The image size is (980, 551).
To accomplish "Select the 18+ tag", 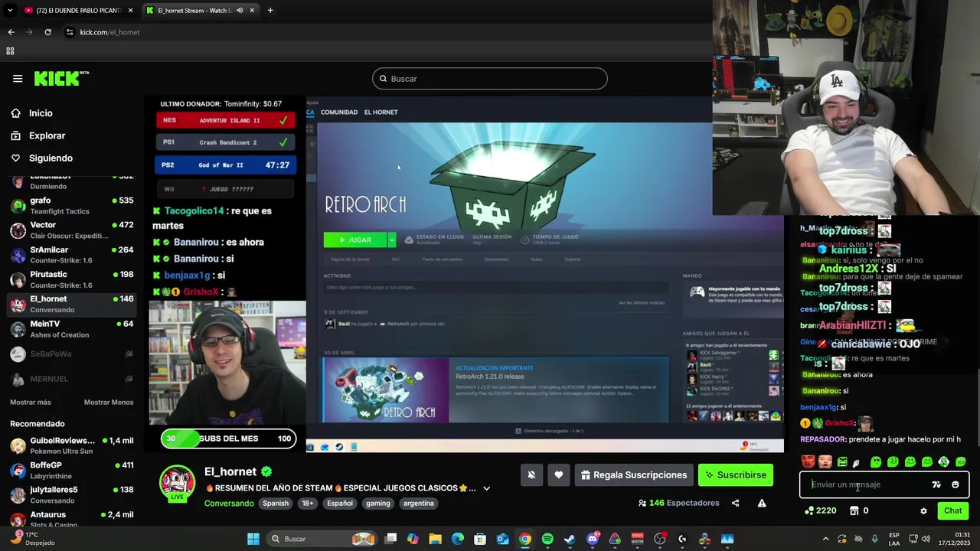I will (308, 504).
